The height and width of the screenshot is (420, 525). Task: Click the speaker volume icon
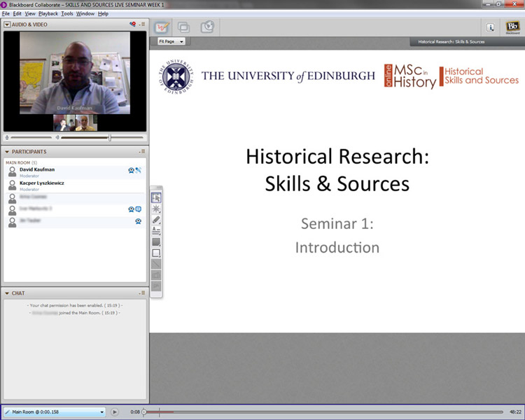click(57, 137)
